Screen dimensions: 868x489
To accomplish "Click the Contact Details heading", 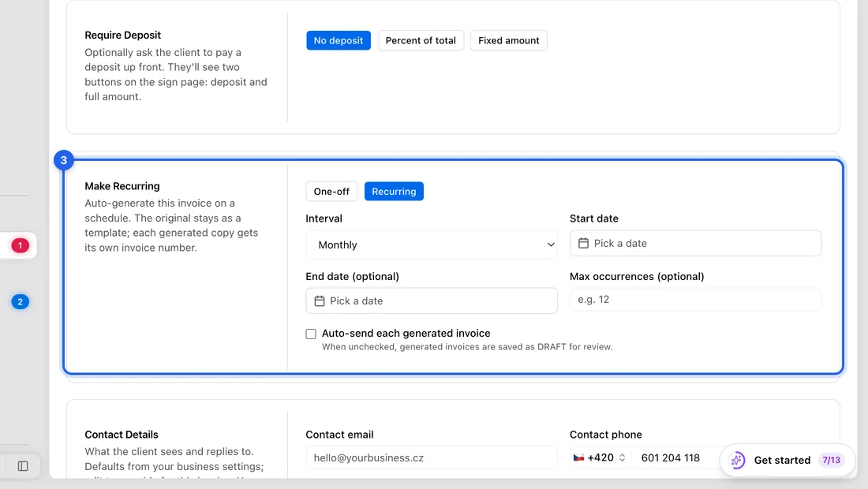I will (122, 435).
